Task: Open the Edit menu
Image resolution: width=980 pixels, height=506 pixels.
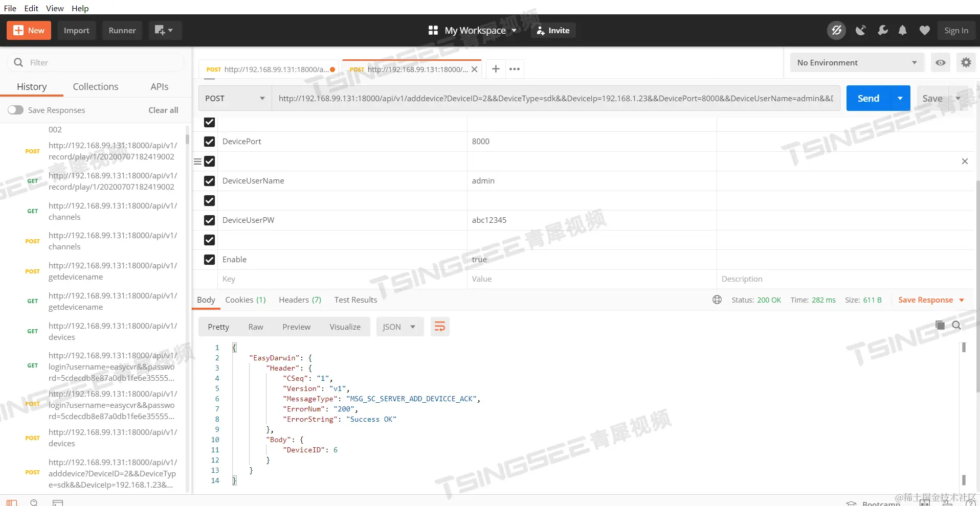Action: [31, 8]
